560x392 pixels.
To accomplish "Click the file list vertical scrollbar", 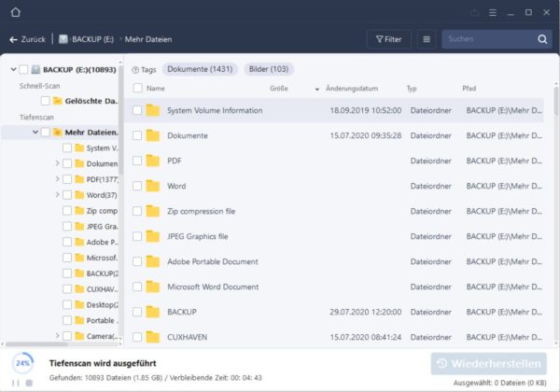I will 556,102.
